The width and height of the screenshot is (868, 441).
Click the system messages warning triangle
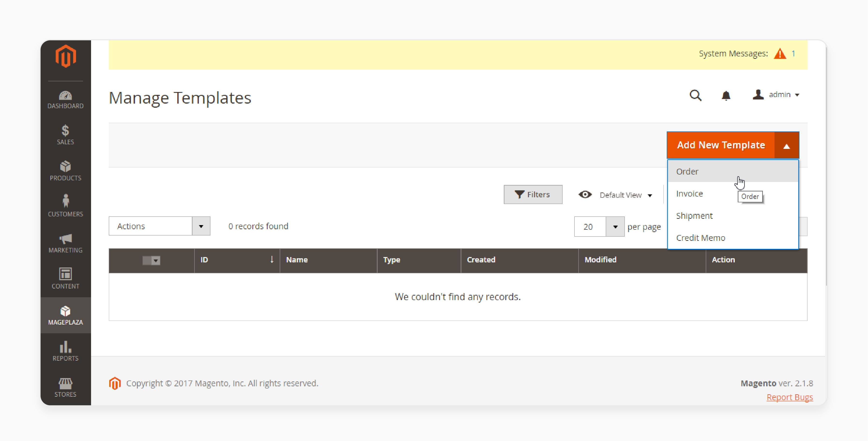tap(780, 53)
